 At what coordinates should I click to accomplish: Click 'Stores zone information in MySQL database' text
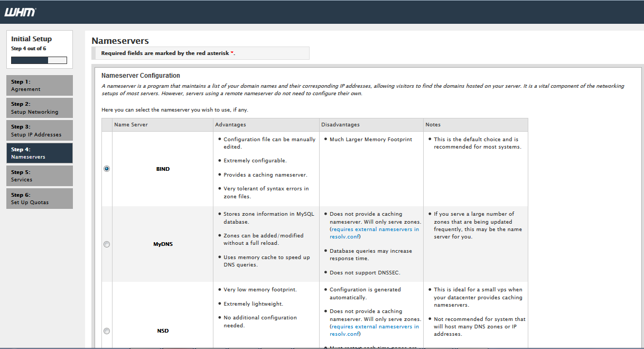click(269, 218)
